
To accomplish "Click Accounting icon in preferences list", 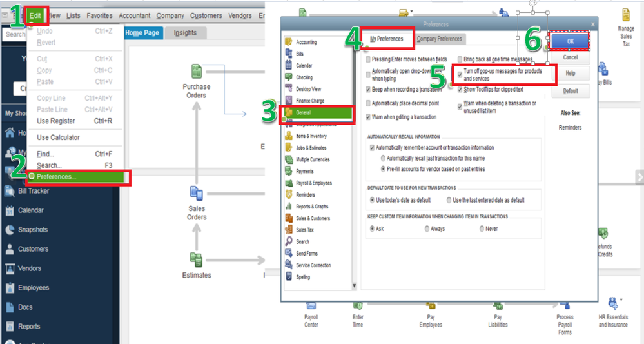I will (x=289, y=42).
